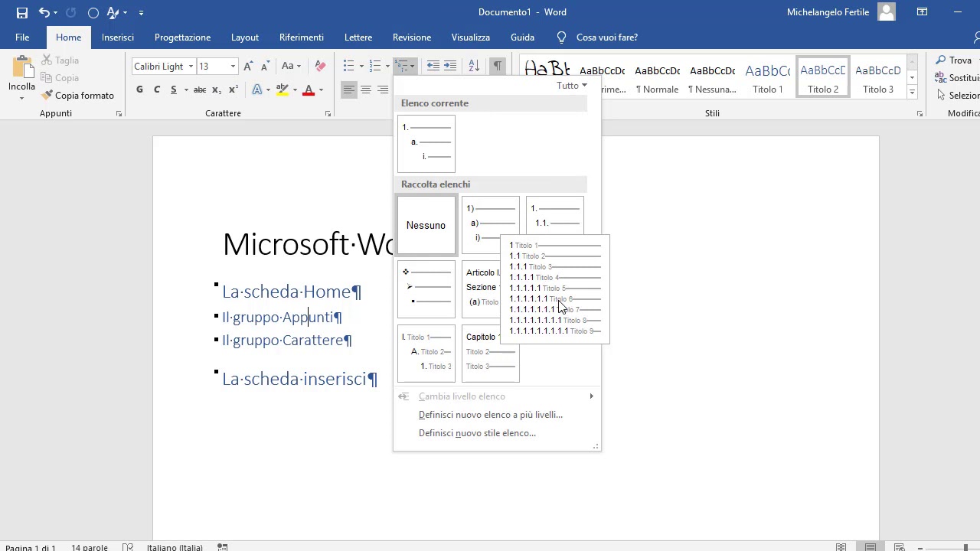The image size is (980, 551).
Task: Open the Carattere dialog launcher
Action: point(328,114)
